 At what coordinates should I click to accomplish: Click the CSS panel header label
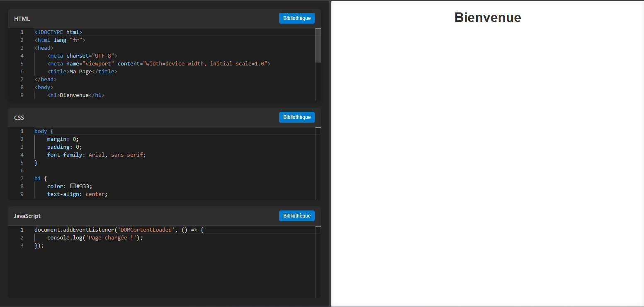[19, 118]
